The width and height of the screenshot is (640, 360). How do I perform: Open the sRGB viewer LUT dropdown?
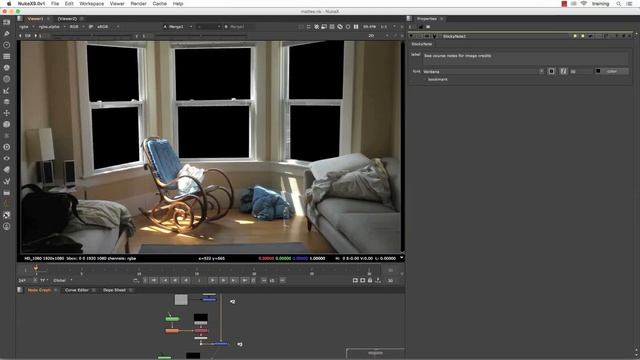(108, 27)
